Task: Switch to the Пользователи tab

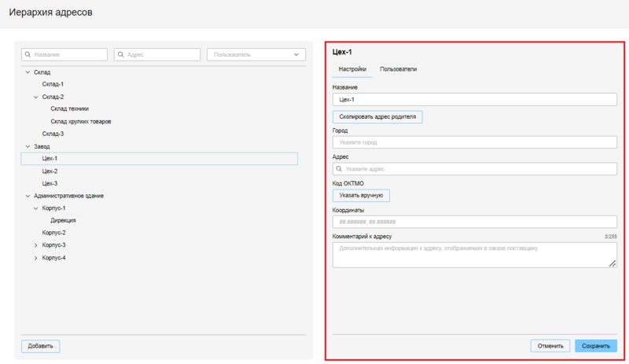Action: point(398,69)
